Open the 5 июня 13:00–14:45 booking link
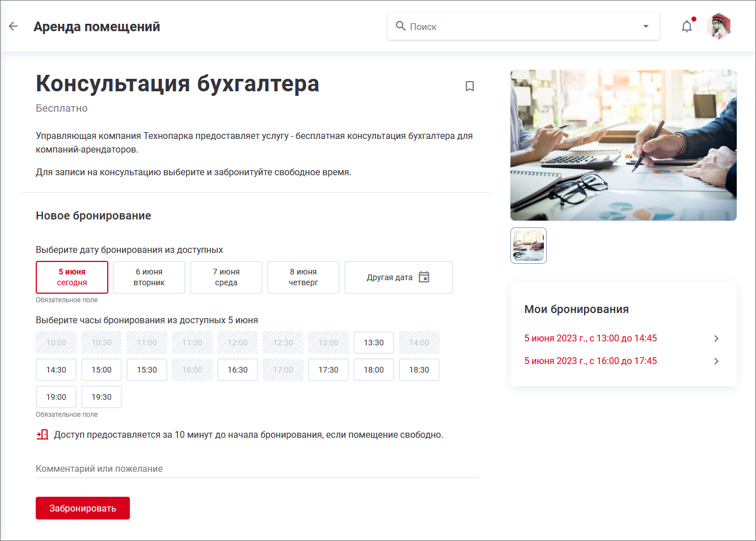This screenshot has width=756, height=541. pyautogui.click(x=590, y=339)
